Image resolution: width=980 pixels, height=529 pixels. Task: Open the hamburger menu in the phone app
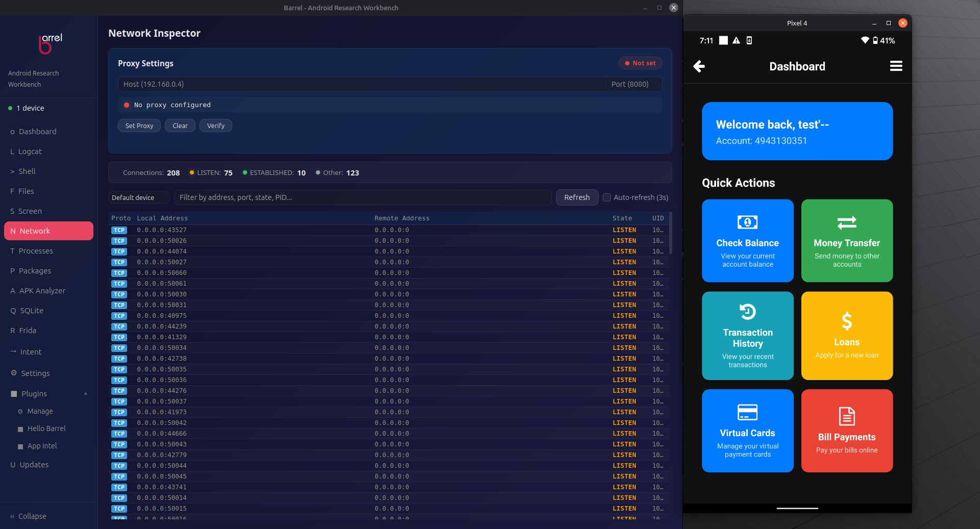coord(896,66)
